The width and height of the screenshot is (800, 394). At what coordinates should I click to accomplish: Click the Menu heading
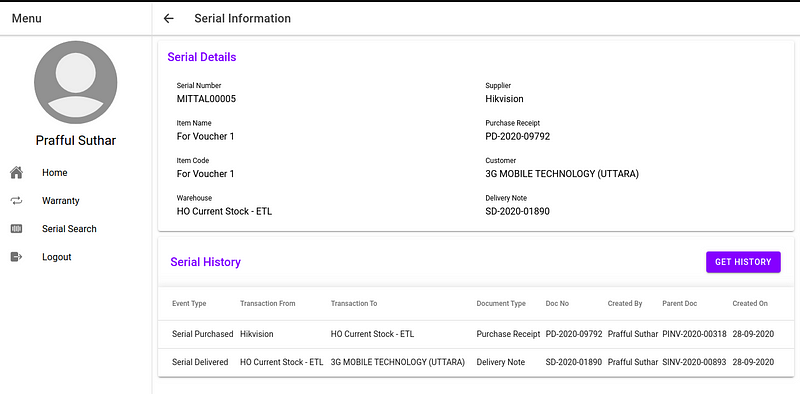(27, 18)
